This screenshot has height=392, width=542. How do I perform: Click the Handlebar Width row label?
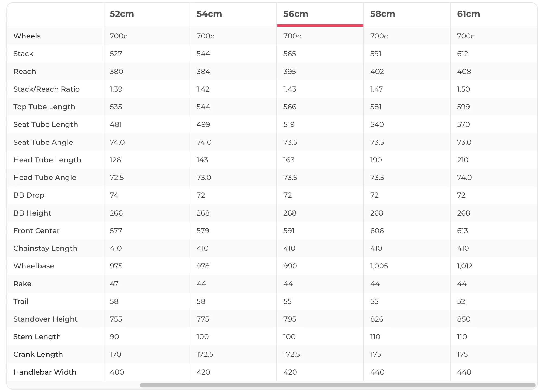45,372
